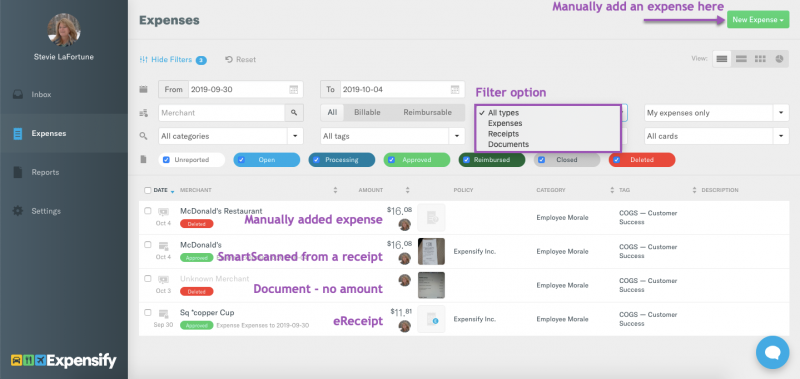
Task: Open the From date calendar picker icon
Action: tap(293, 89)
